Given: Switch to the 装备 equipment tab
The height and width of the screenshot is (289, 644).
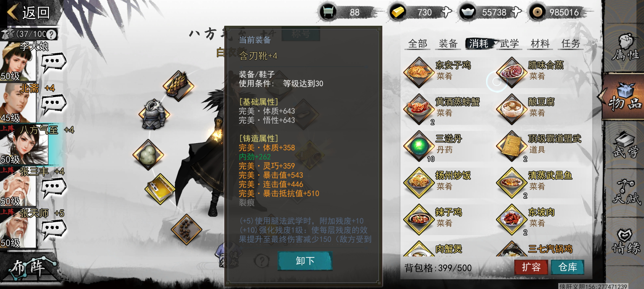Looking at the screenshot, I should pyautogui.click(x=448, y=43).
